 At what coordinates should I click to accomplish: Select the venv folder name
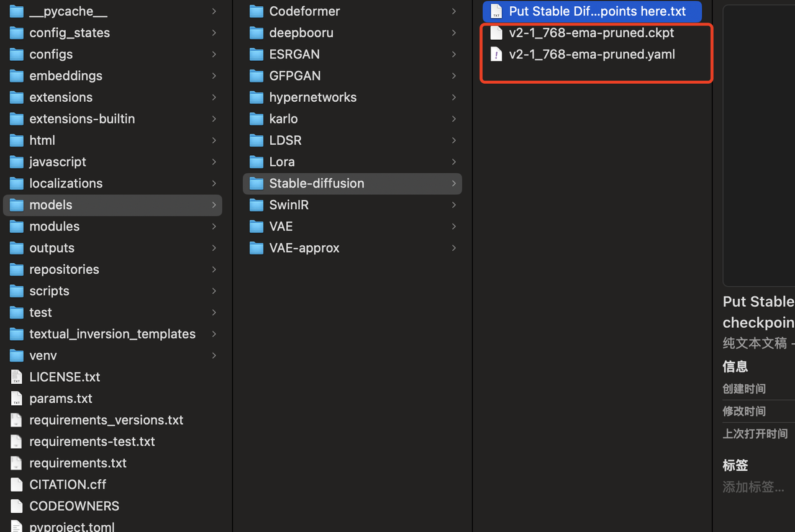[x=43, y=356]
